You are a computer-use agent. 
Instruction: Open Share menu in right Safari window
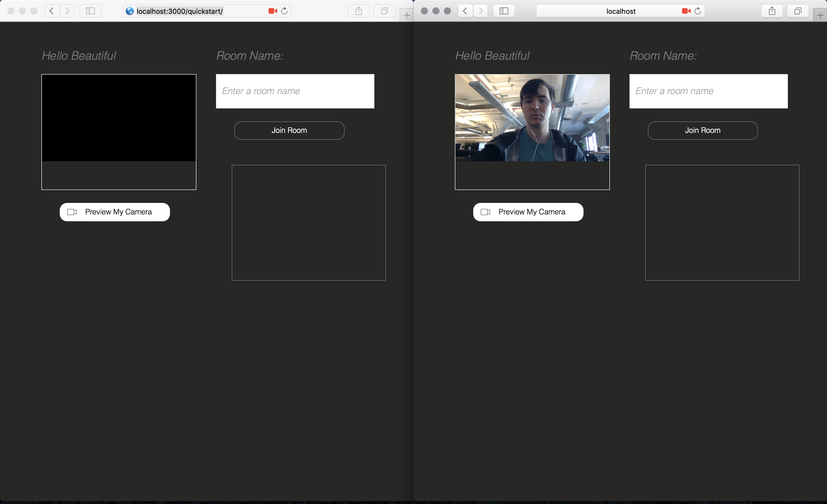772,11
